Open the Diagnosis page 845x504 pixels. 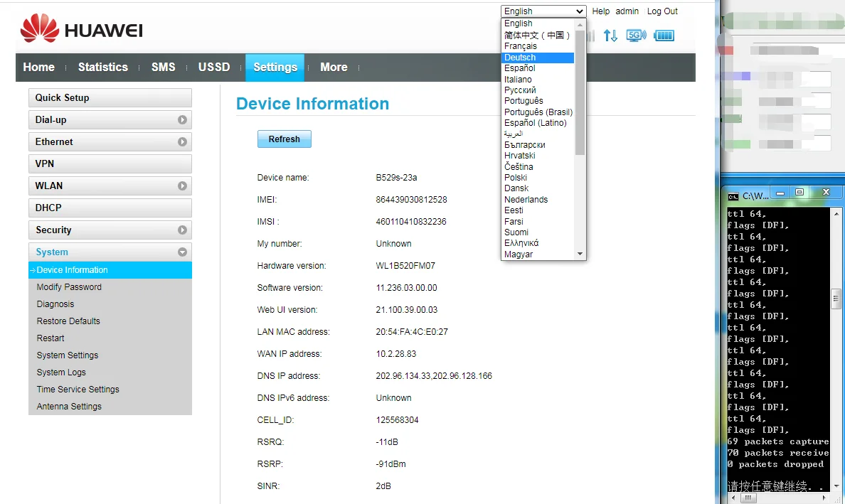(x=55, y=304)
